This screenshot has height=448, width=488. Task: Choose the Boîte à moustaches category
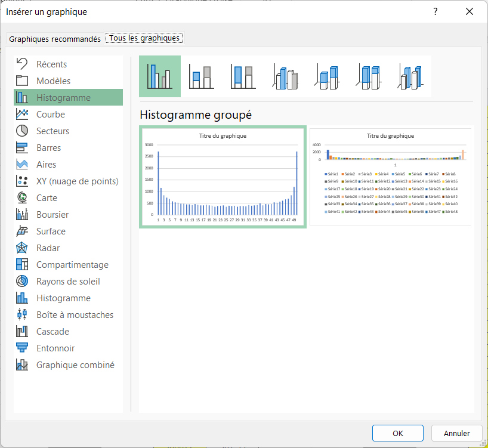(x=68, y=315)
